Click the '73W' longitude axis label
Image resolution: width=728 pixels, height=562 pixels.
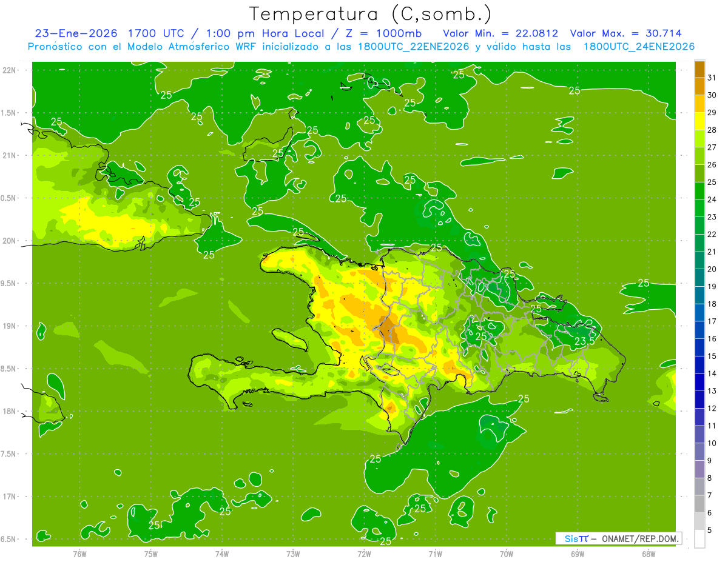[293, 554]
